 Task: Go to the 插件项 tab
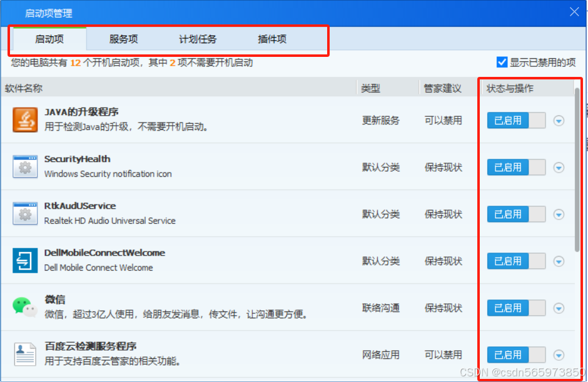click(x=272, y=39)
